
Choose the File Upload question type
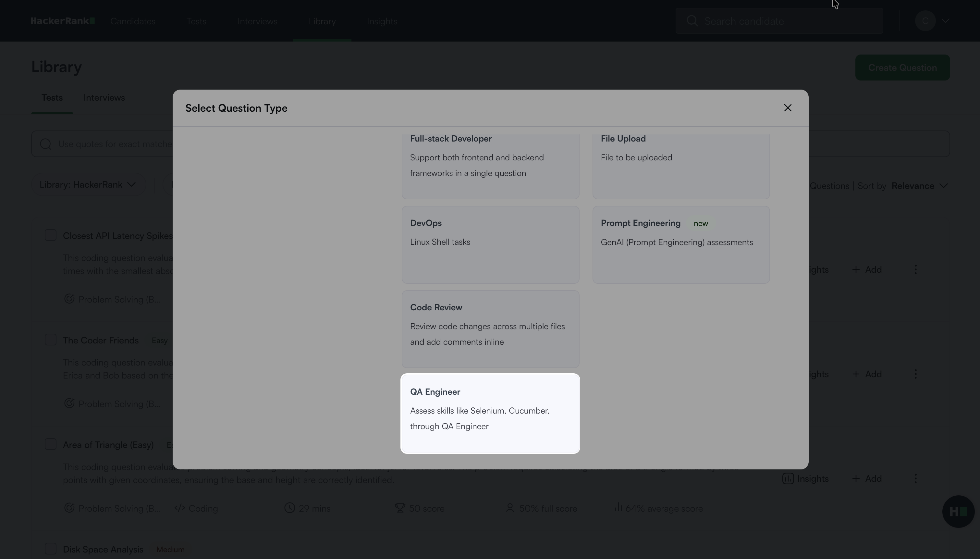pyautogui.click(x=680, y=165)
